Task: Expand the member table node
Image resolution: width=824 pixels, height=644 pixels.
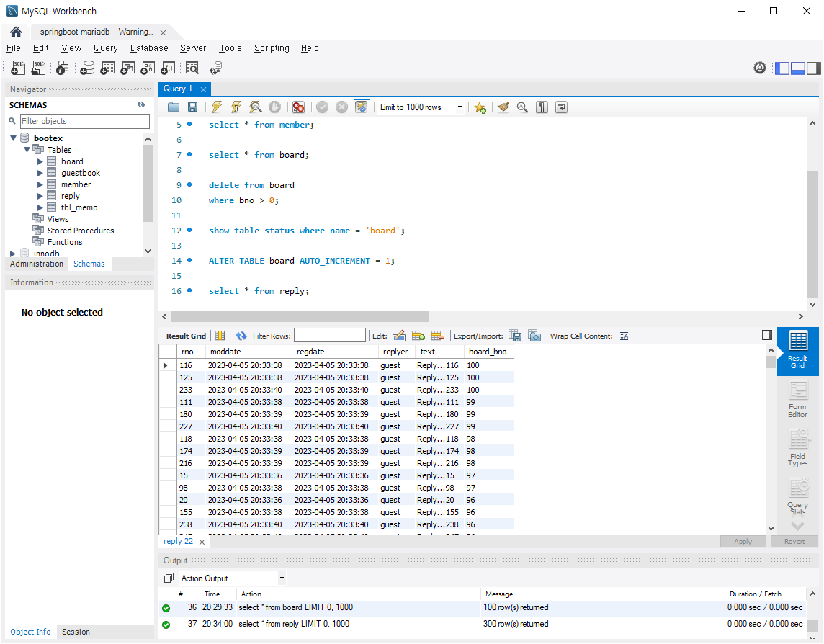Action: pyautogui.click(x=40, y=184)
